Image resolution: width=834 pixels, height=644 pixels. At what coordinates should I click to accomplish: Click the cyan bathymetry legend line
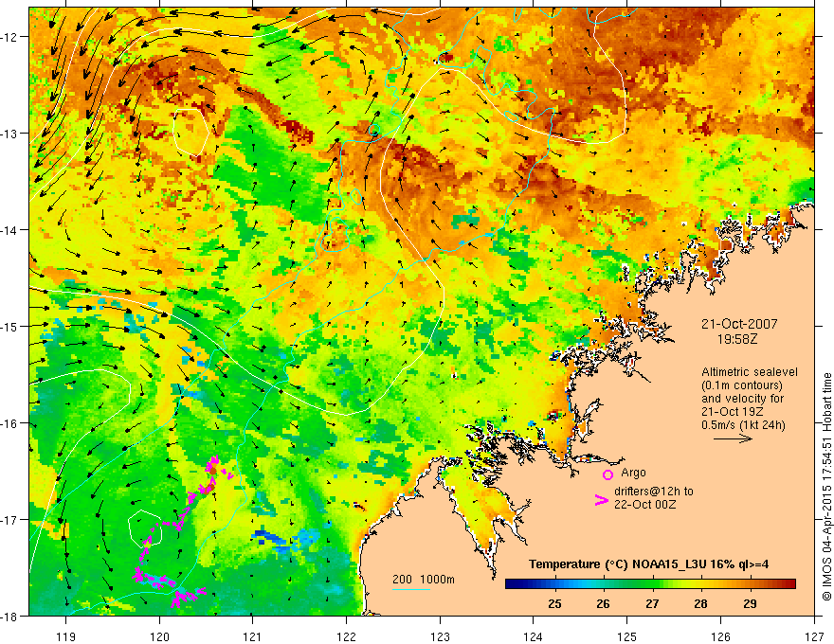(411, 589)
